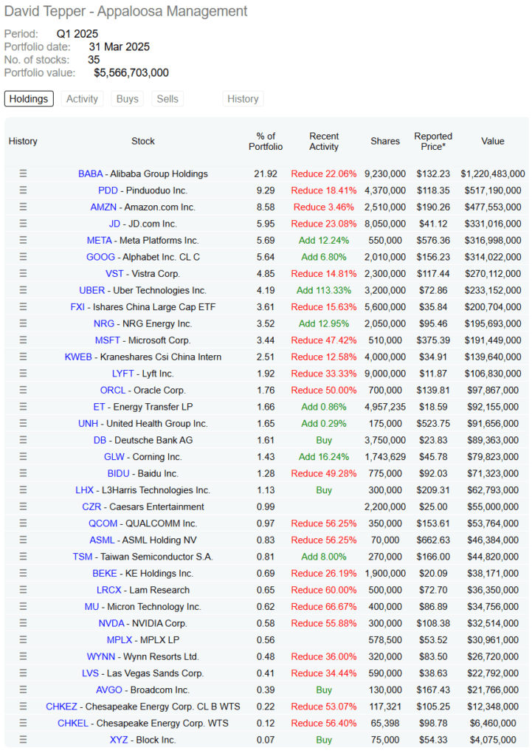Sort by Stock column header
This screenshot has width=532, height=756.
pyautogui.click(x=143, y=141)
